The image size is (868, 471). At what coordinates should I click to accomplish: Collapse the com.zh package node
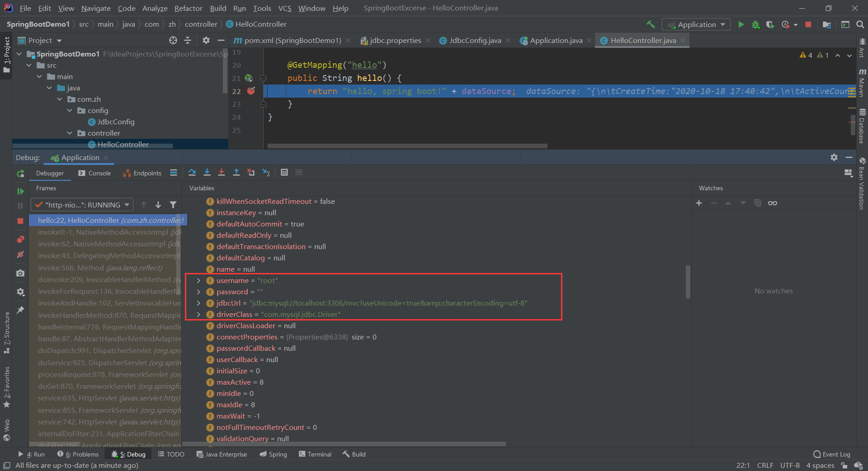tap(60, 99)
